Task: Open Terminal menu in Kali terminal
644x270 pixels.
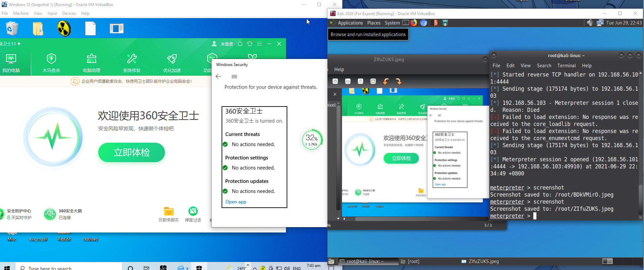Action: 566,66
